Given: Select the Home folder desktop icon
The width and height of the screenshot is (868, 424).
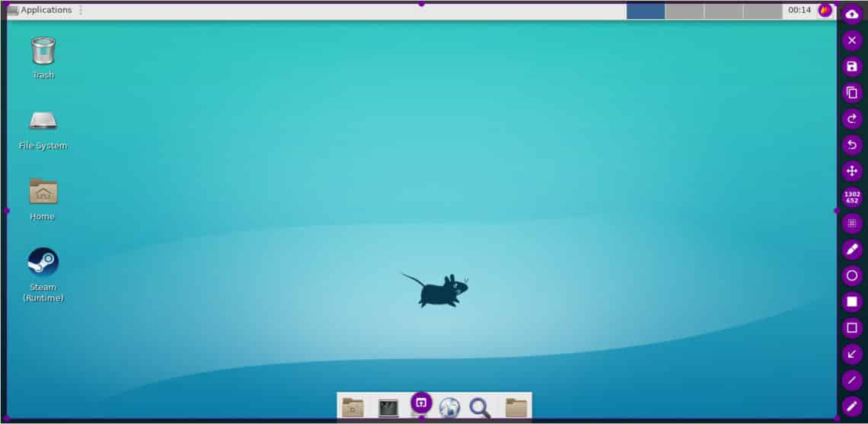Looking at the screenshot, I should (43, 199).
